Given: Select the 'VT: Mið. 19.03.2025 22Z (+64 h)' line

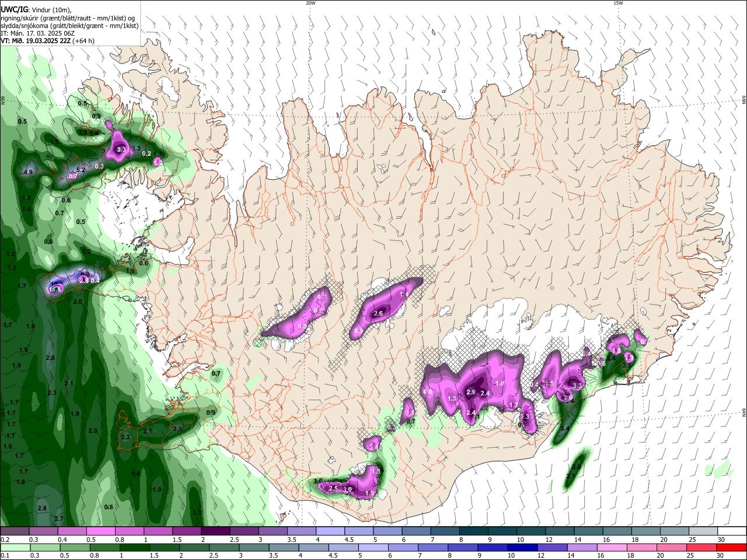Looking at the screenshot, I should [47, 41].
